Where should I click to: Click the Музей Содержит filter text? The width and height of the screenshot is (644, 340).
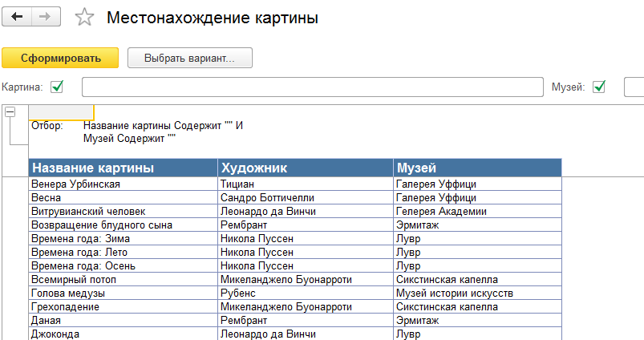tap(129, 139)
